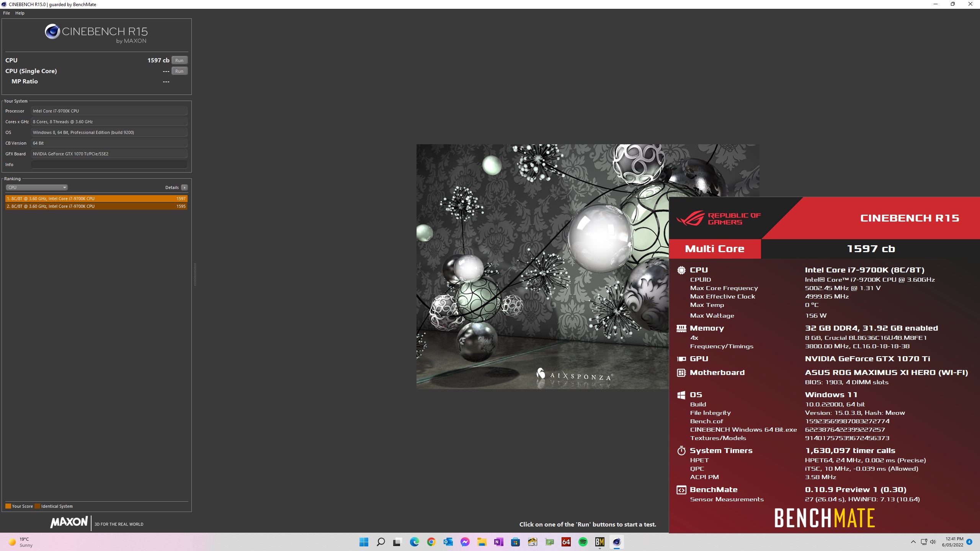This screenshot has width=980, height=551.
Task: Open Outlook from taskbar
Action: click(448, 542)
